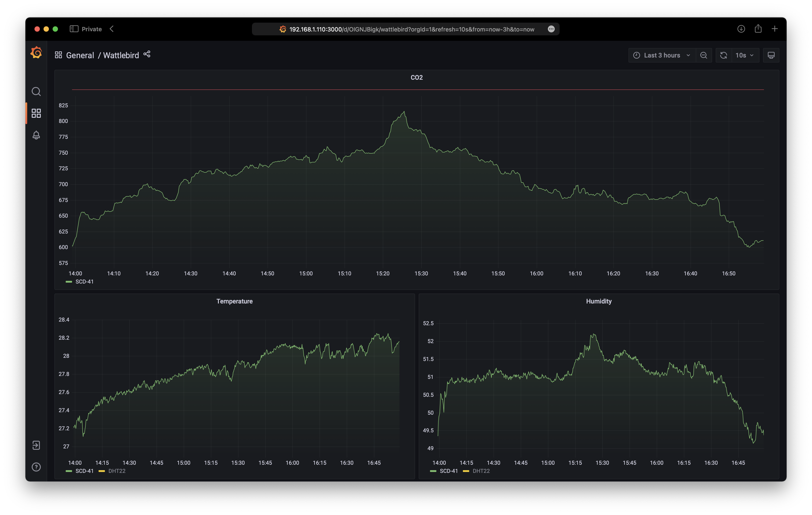812x515 pixels.
Task: Share the Wattlebird dashboard
Action: (x=147, y=54)
